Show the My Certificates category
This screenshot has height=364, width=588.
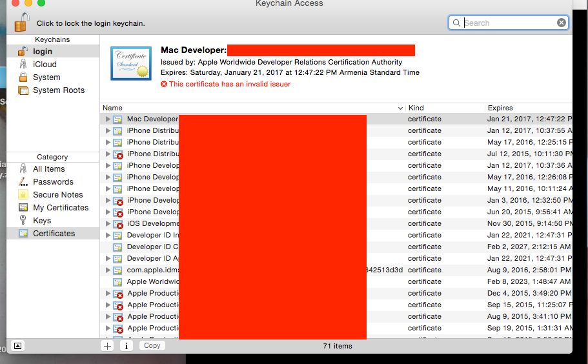point(53,208)
